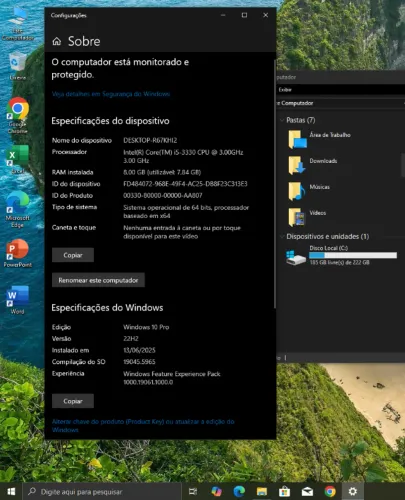Click the Disco Local (C:) usage bar
The height and width of the screenshot is (500, 405).
(353, 255)
